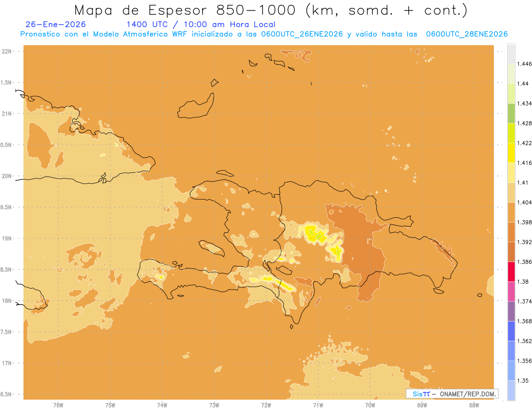
Task: Click the '1.41' legend value
Action: 523,183
